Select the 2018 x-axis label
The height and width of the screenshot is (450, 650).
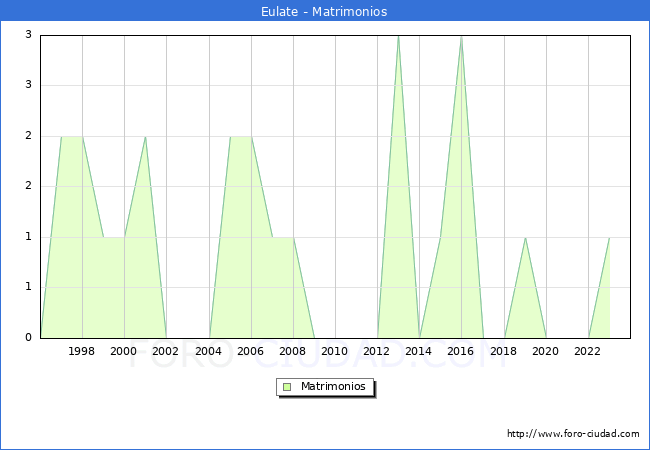[503, 351]
